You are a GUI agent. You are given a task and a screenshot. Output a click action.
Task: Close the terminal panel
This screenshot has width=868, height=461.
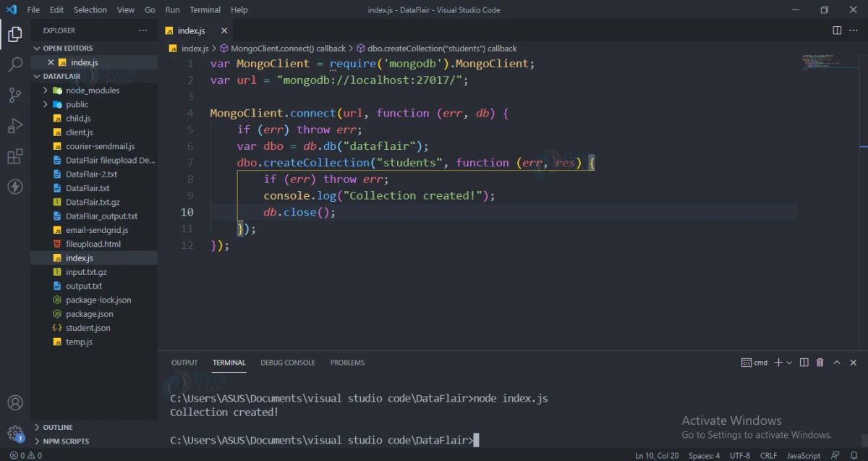(x=854, y=363)
